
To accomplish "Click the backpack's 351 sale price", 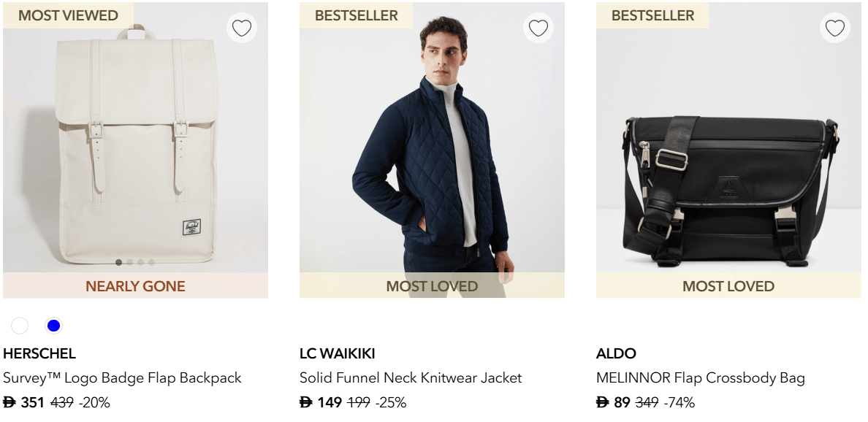I will click(32, 402).
